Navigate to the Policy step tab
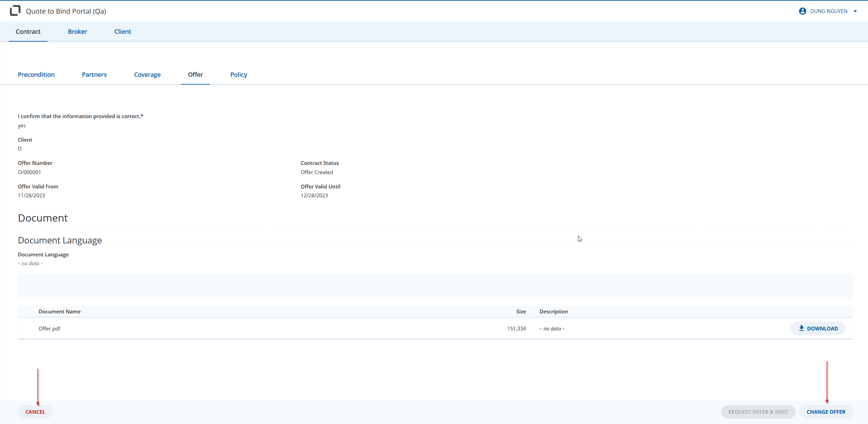Image resolution: width=868 pixels, height=424 pixels. click(x=238, y=74)
